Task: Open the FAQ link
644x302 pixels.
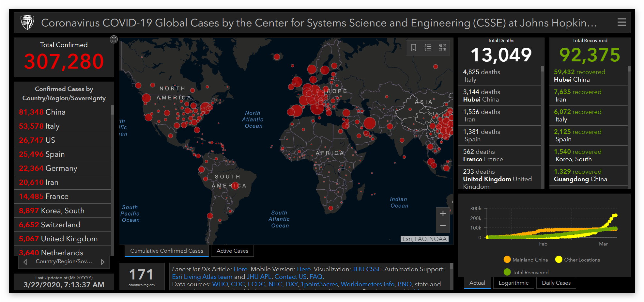Action: coord(316,277)
